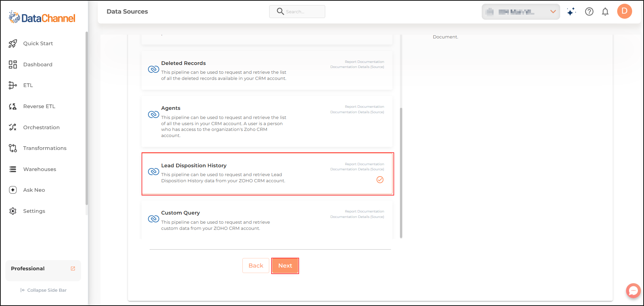Open Documentation Details (Source) for Deleted Records
The width and height of the screenshot is (644, 306).
(357, 67)
